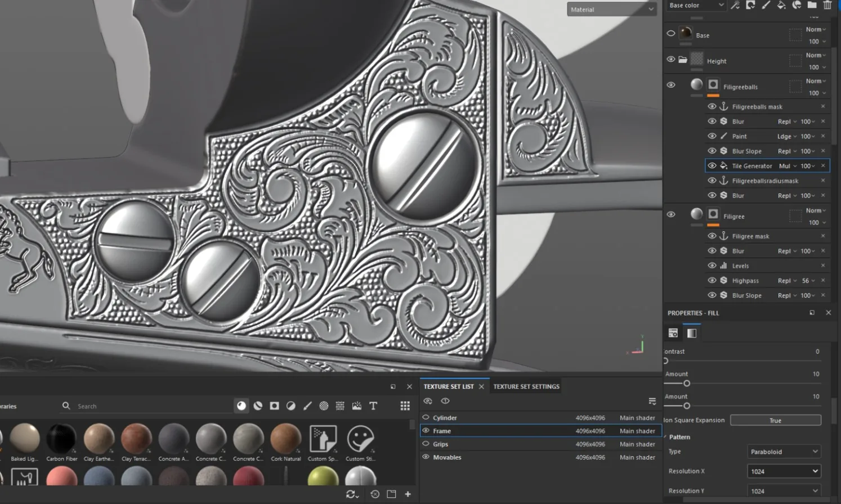Toggle the Square Expansion True button

pos(775,420)
